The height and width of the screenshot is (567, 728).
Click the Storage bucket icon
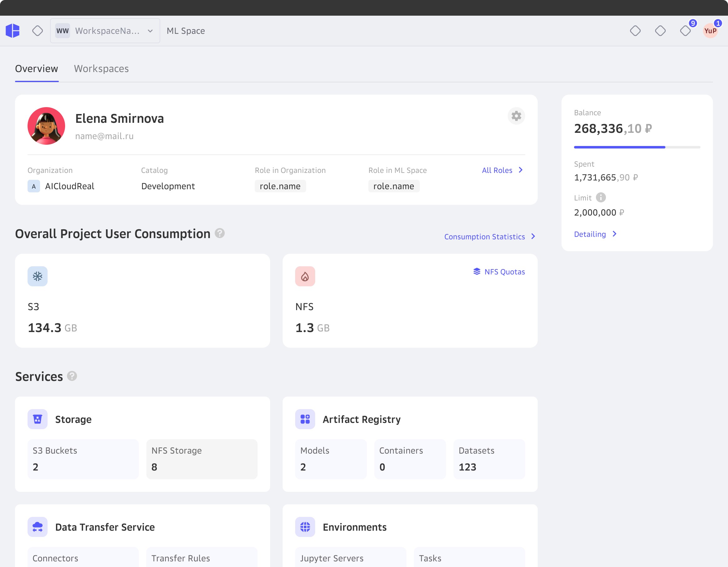(x=38, y=419)
